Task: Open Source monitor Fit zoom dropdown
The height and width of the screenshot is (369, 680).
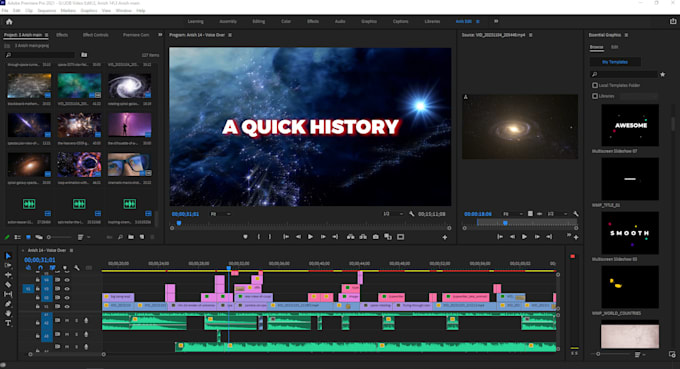Action: click(x=513, y=214)
